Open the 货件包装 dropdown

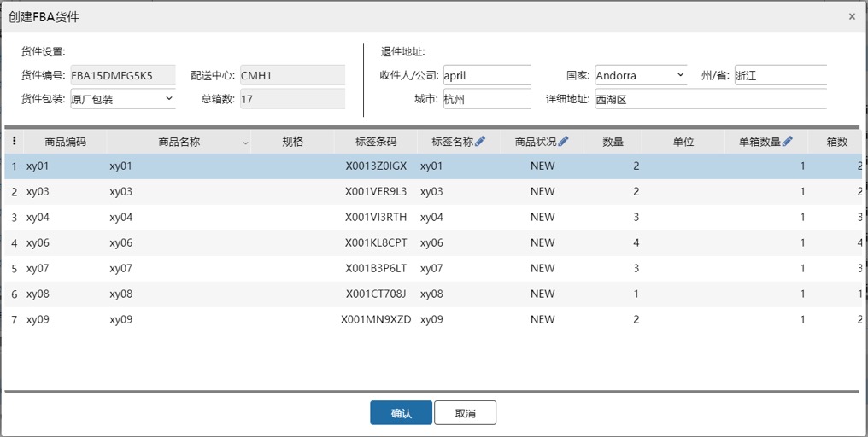123,99
